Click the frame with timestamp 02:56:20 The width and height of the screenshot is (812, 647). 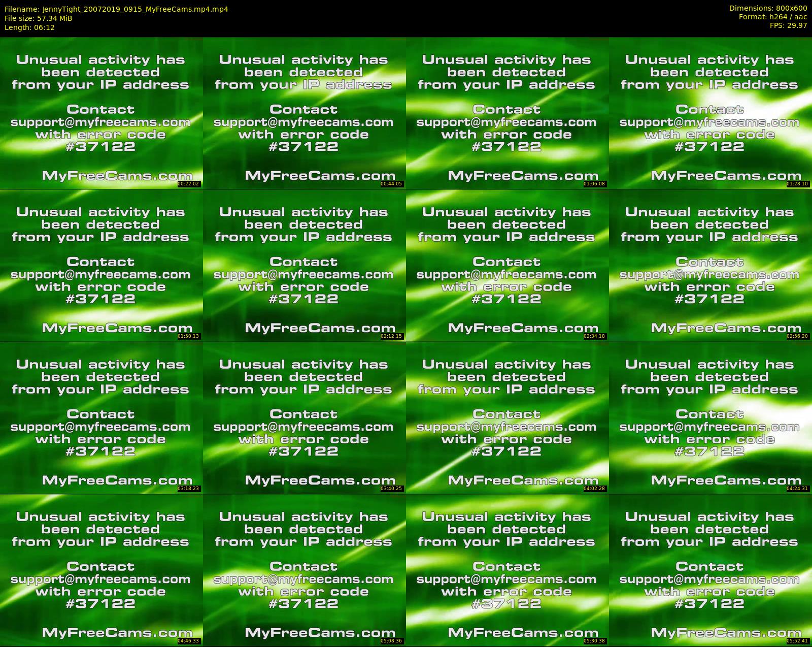click(x=710, y=265)
